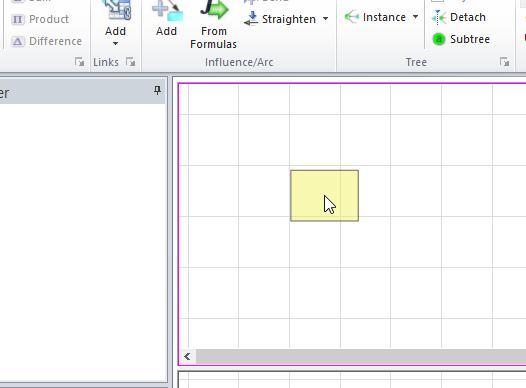Image resolution: width=526 pixels, height=388 pixels.
Task: Click the Product node icon
Action: tap(17, 19)
